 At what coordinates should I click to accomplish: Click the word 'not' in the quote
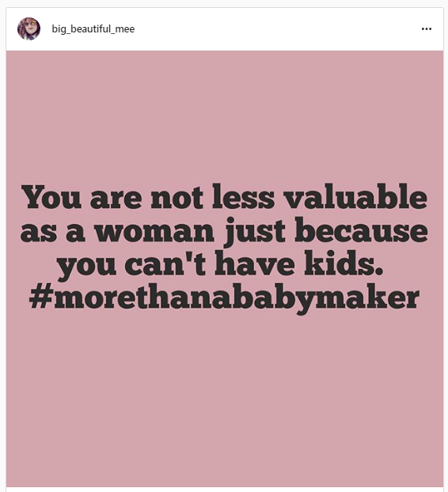177,199
